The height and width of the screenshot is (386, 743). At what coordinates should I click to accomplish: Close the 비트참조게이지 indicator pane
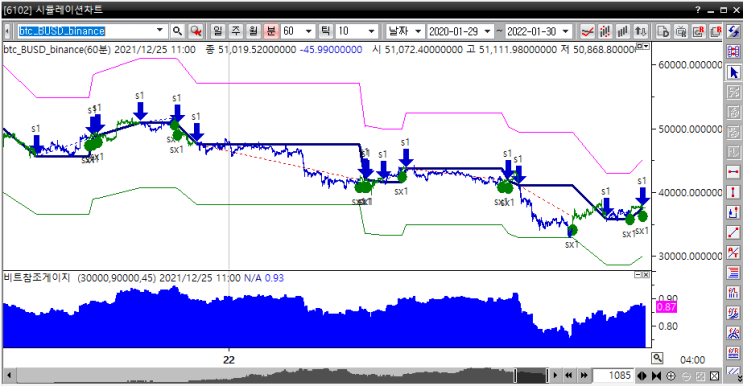coord(645,275)
